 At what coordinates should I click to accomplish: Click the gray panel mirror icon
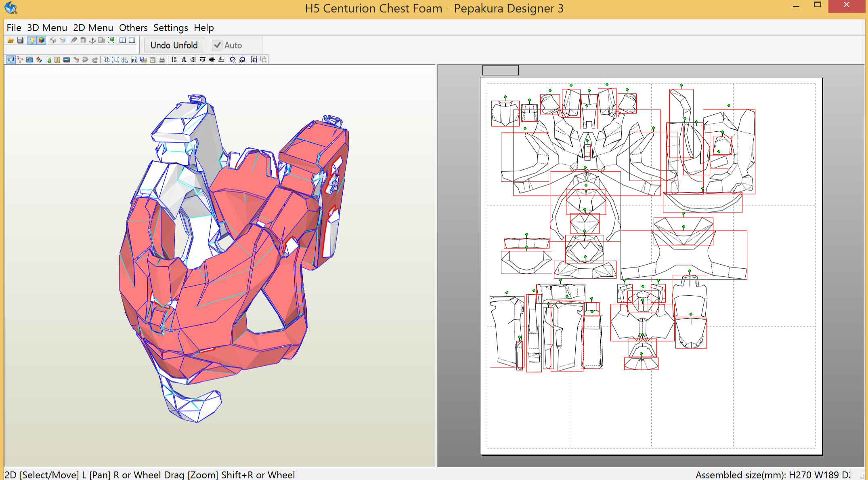(102, 40)
